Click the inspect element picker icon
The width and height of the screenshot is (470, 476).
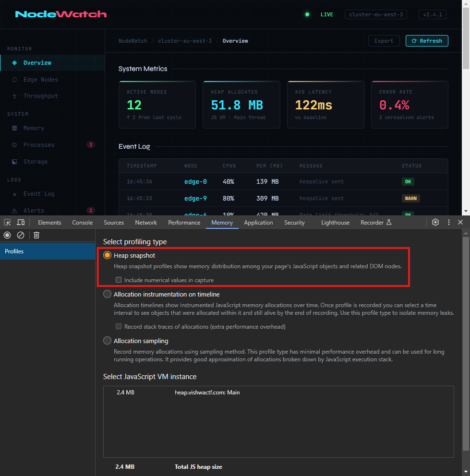(x=7, y=223)
